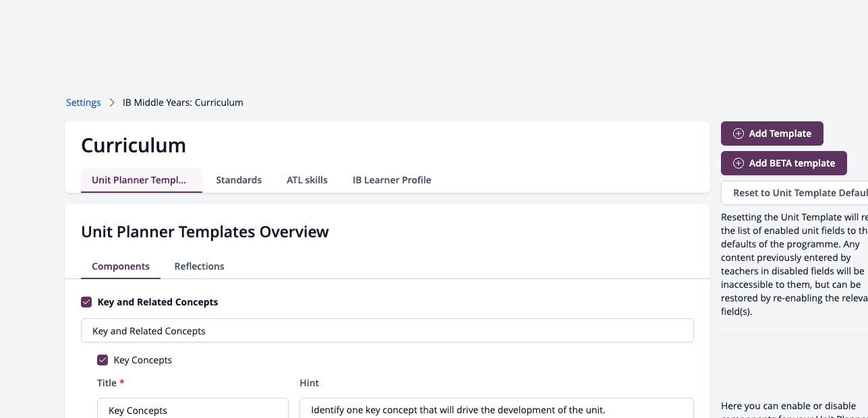Viewport: 868px width, 418px height.
Task: Select the IB Learner Profile tab
Action: tap(392, 180)
